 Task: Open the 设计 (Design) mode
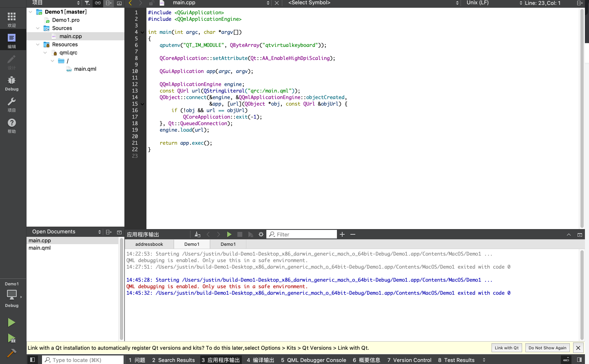pos(12,62)
